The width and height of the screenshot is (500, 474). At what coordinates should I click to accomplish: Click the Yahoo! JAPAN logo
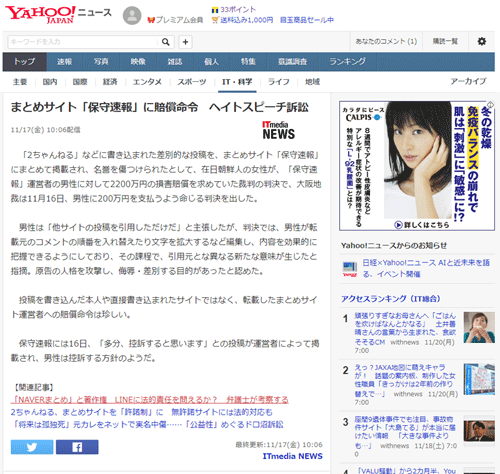point(40,15)
